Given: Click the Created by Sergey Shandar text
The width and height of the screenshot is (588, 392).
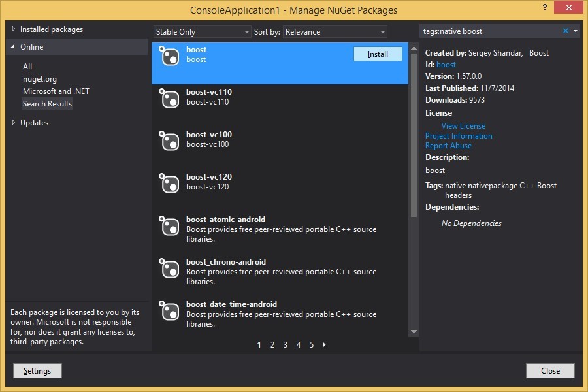Looking at the screenshot, I should [474, 53].
